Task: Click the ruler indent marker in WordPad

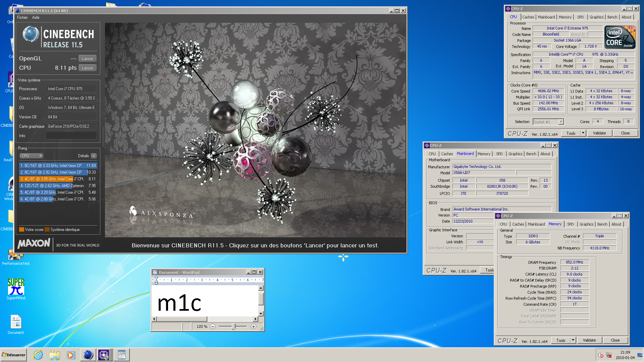Action: pos(156,281)
